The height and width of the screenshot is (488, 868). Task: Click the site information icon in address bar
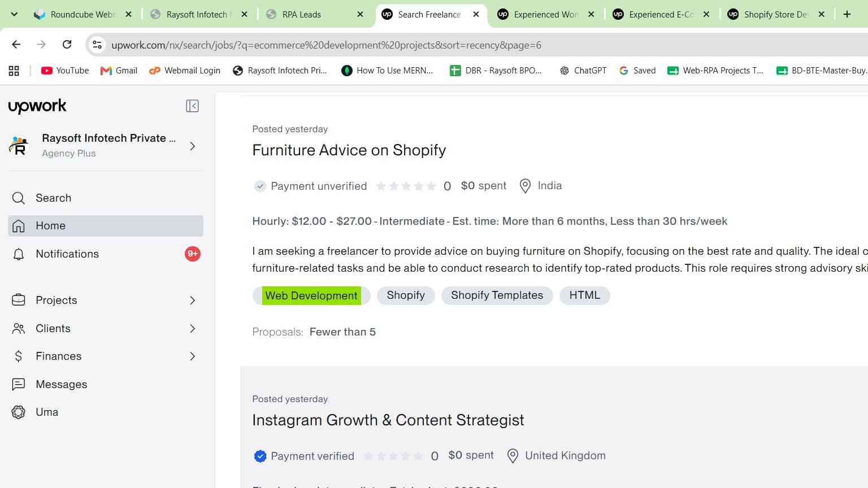97,45
